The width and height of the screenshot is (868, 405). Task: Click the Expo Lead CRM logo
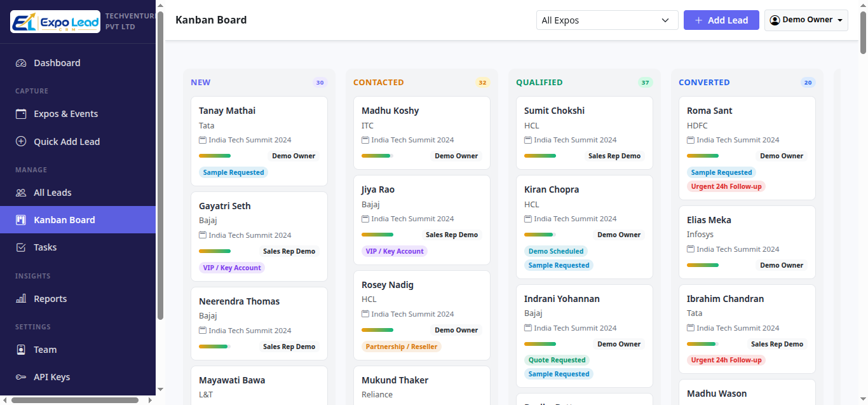55,22
